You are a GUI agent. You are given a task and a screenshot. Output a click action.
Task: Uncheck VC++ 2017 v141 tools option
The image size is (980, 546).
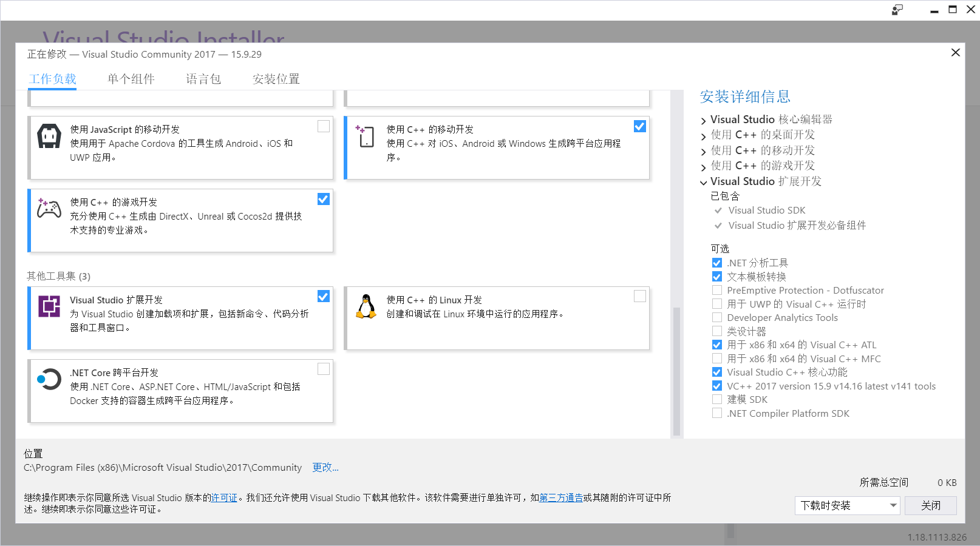[717, 386]
